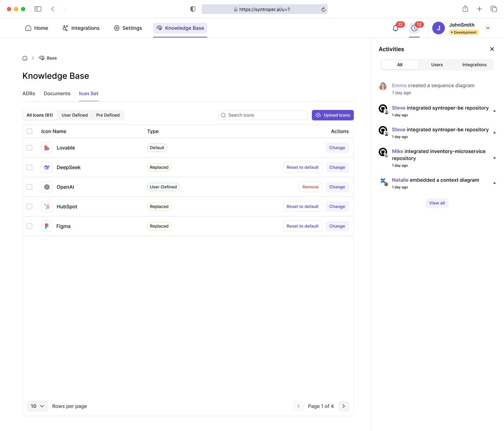
Task: Toggle the select-all header checkbox
Action: [x=29, y=131]
